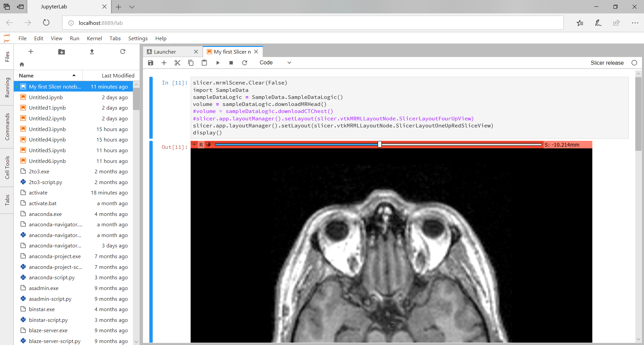
Task: Open browser settings with ellipsis menu
Action: point(635,23)
